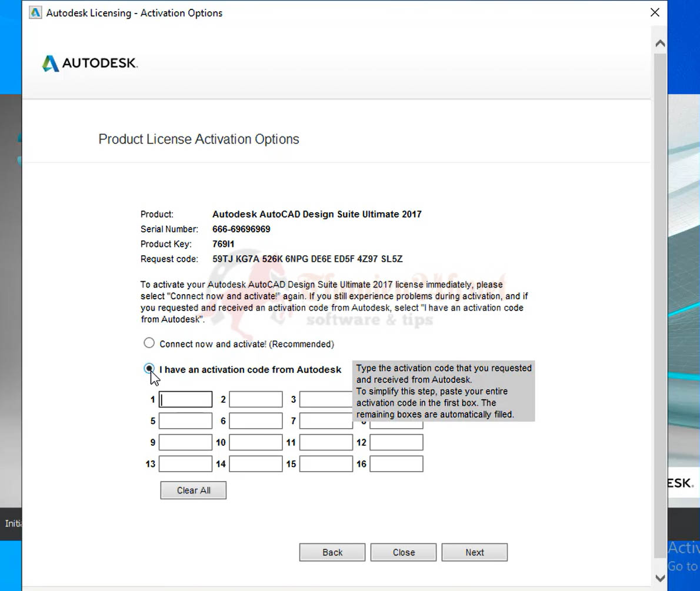Click the Close button at the bottom
The height and width of the screenshot is (591, 700).
403,552
